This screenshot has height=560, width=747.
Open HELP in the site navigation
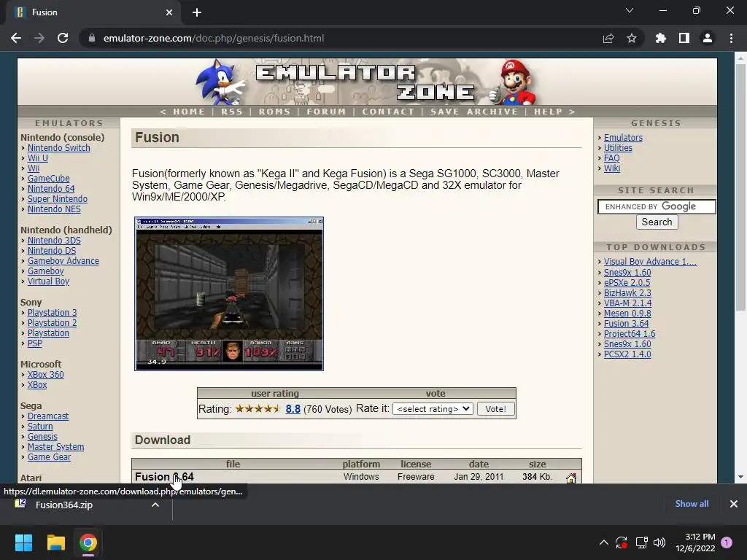click(548, 112)
